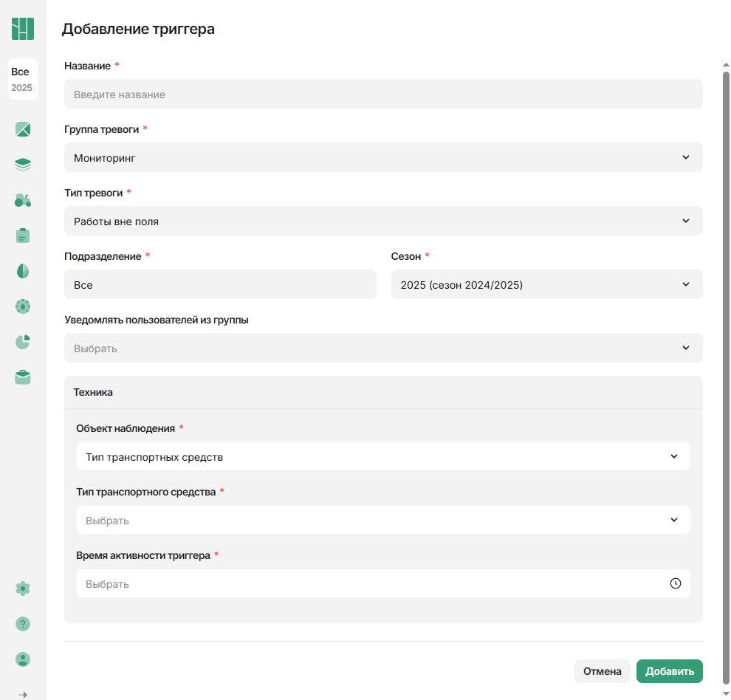Viewport: 731px width, 700px height.
Task: Click the app logo in the sidebar
Action: click(23, 29)
